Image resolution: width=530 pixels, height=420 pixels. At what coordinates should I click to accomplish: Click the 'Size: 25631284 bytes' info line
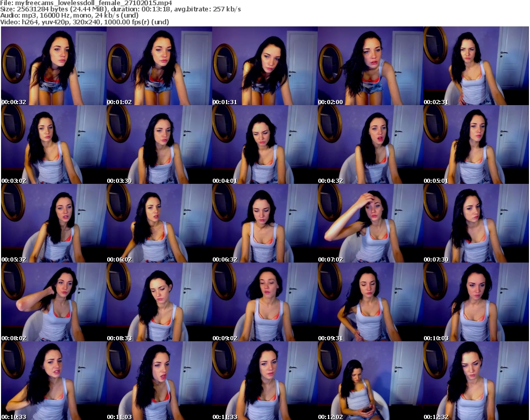coord(121,9)
